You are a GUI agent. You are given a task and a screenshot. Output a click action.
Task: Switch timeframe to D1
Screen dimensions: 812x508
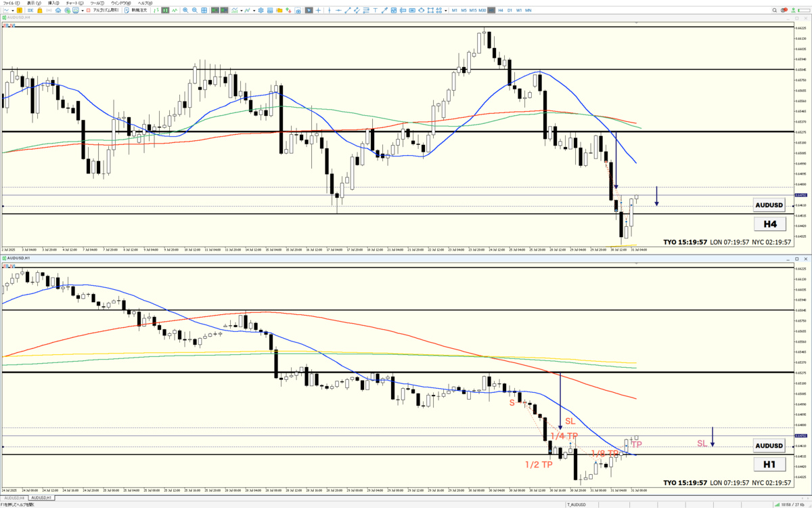coord(510,10)
